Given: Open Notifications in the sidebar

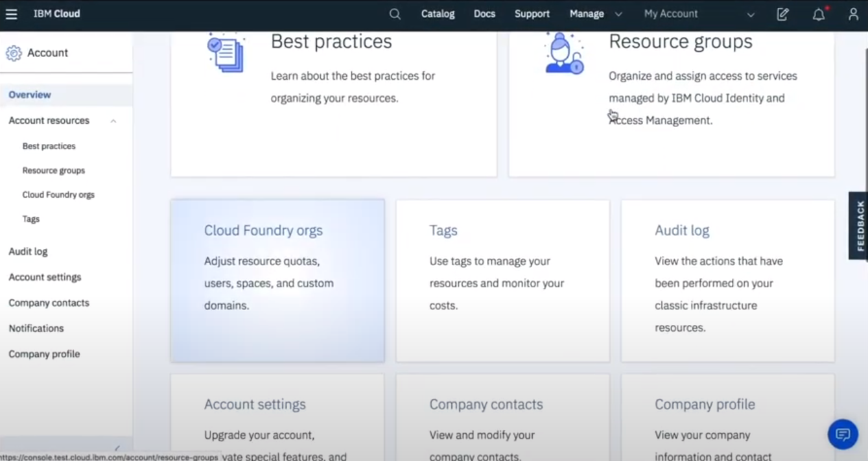Looking at the screenshot, I should click(x=36, y=328).
